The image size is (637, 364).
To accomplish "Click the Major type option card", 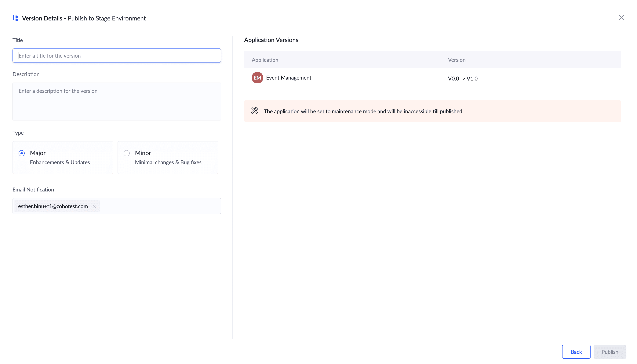I will tap(63, 158).
